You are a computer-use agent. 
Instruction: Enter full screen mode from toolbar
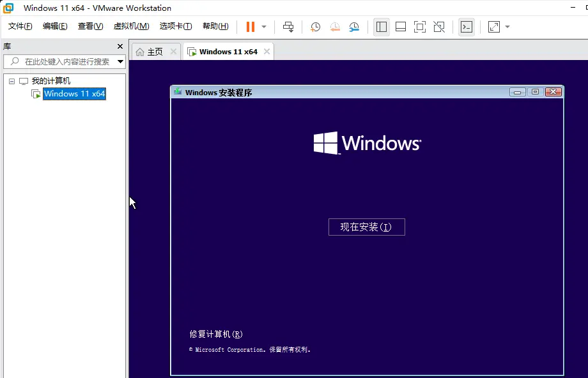point(419,27)
